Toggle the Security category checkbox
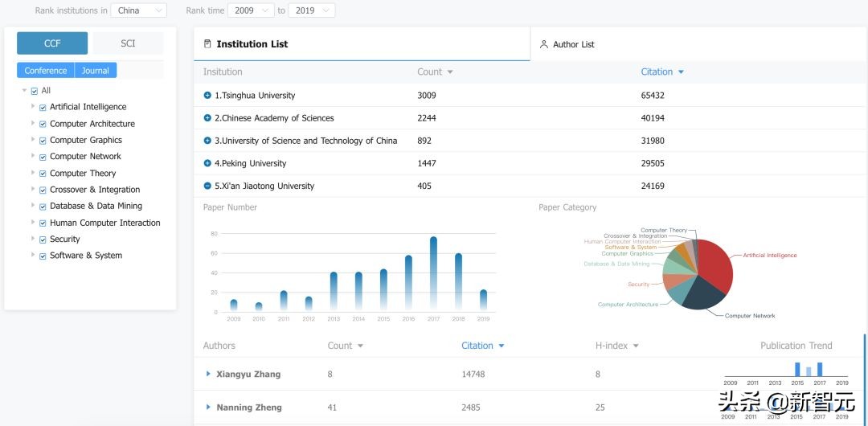 point(43,240)
